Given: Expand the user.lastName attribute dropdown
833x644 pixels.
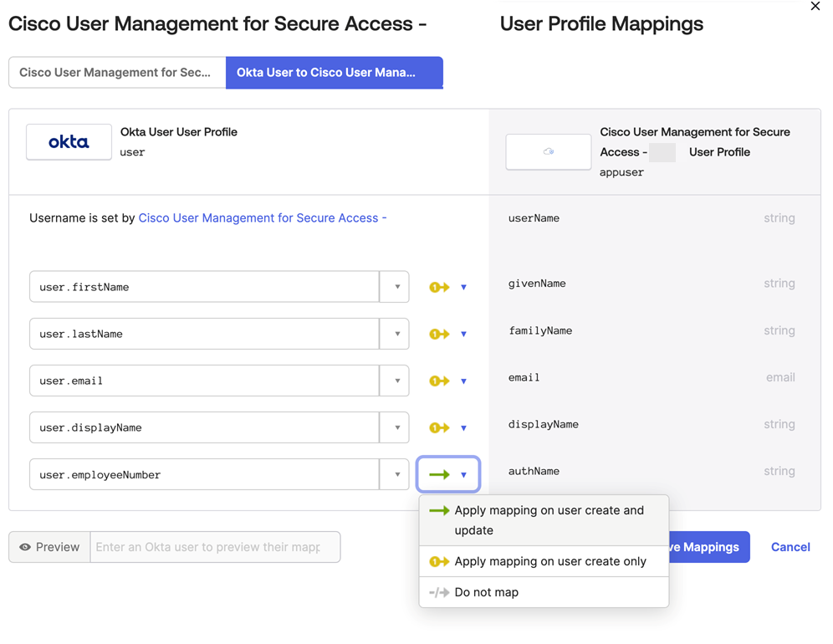Looking at the screenshot, I should (396, 334).
